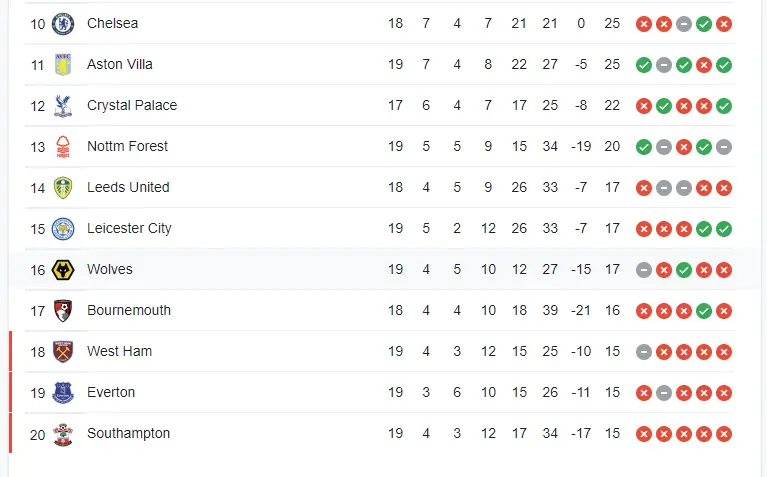Screen dimensions: 767x477
Task: Click the Crystal Palace club crest
Action: click(63, 105)
